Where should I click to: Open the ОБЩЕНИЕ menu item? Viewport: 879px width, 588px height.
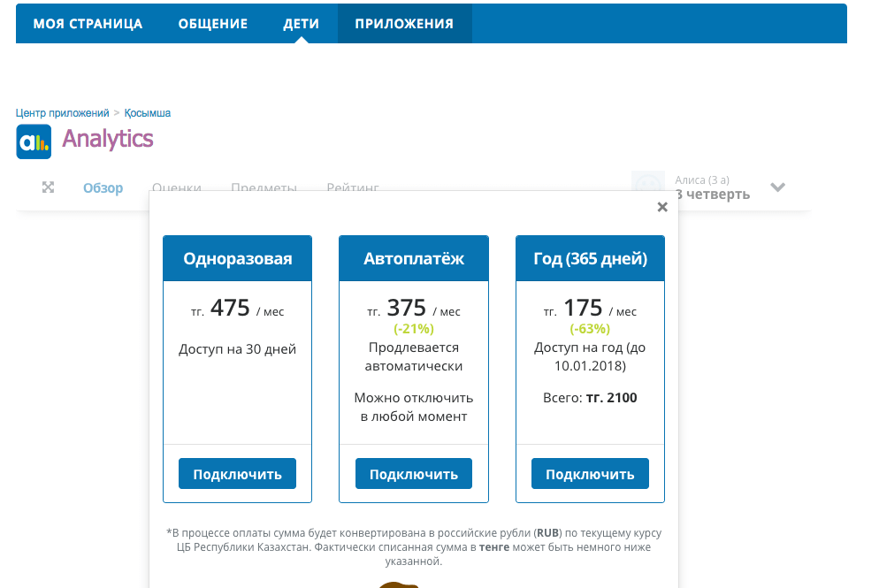click(213, 24)
